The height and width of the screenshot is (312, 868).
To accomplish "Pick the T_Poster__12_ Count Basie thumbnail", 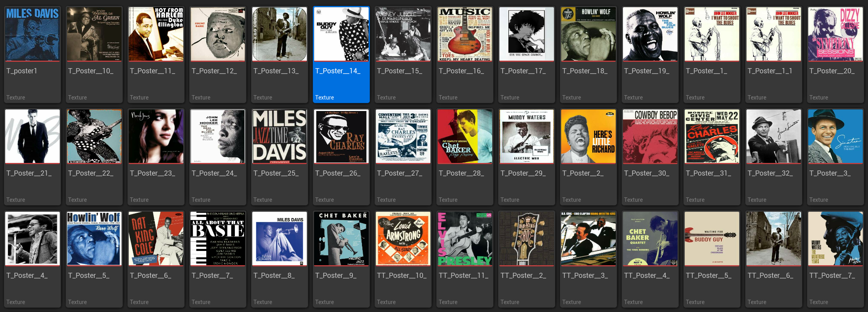I will click(218, 34).
